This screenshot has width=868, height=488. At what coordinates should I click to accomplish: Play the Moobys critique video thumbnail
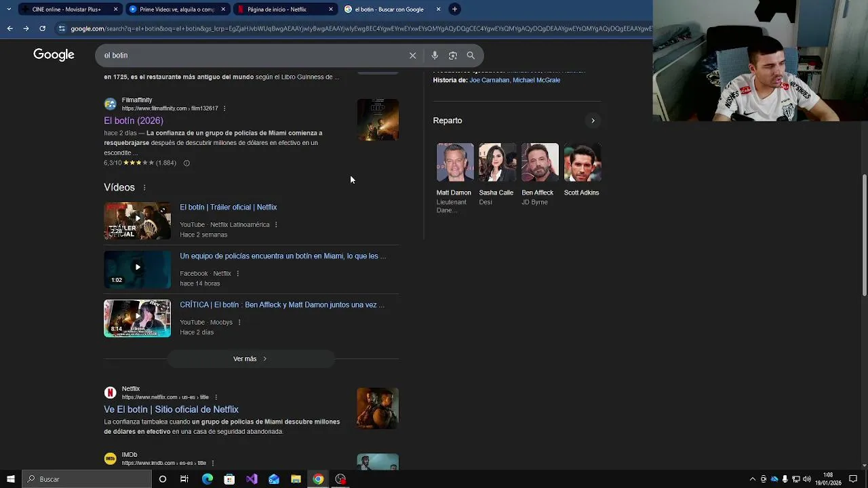coord(137,318)
